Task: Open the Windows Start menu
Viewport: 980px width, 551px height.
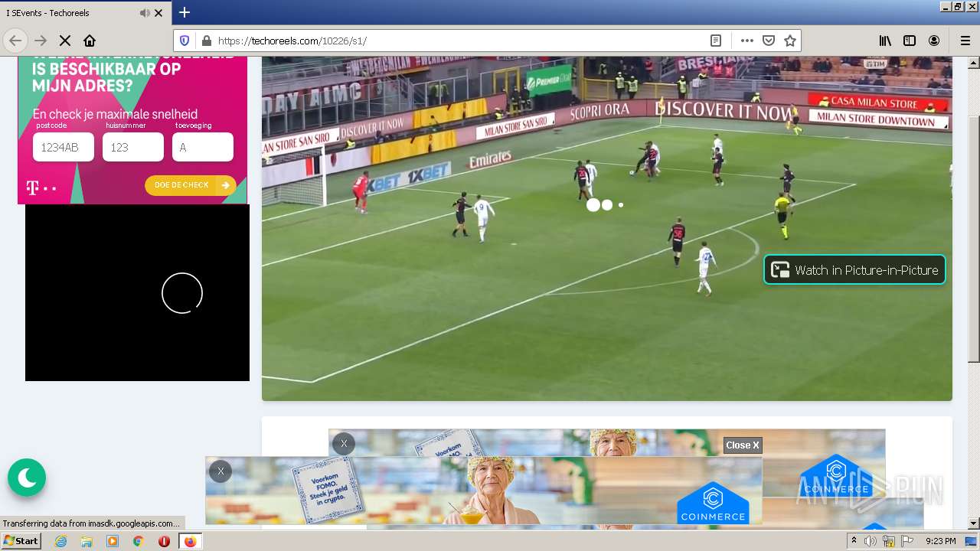Action: [21, 541]
